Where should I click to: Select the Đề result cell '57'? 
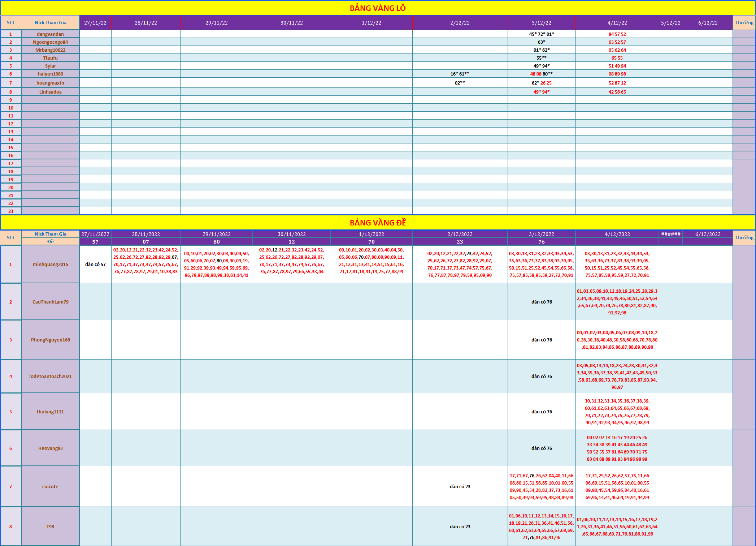click(x=95, y=241)
